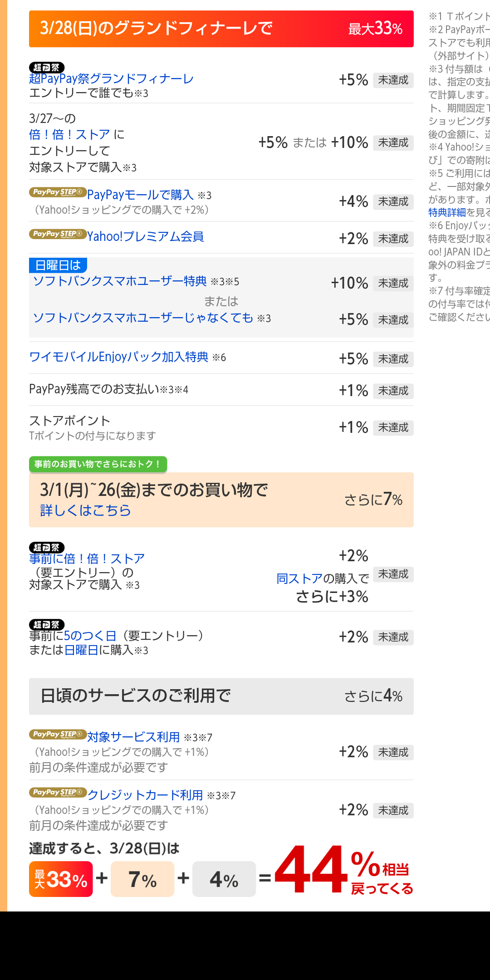Click the PayPay STEP badge beside Yahoo!プレミアム会員
This screenshot has height=980, width=490.
[58, 234]
